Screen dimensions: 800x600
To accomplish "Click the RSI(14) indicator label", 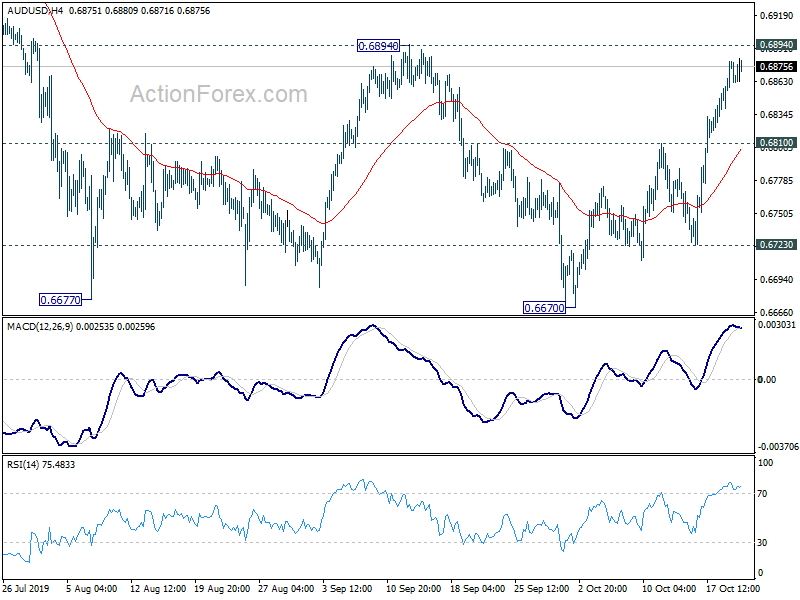I will click(21, 464).
